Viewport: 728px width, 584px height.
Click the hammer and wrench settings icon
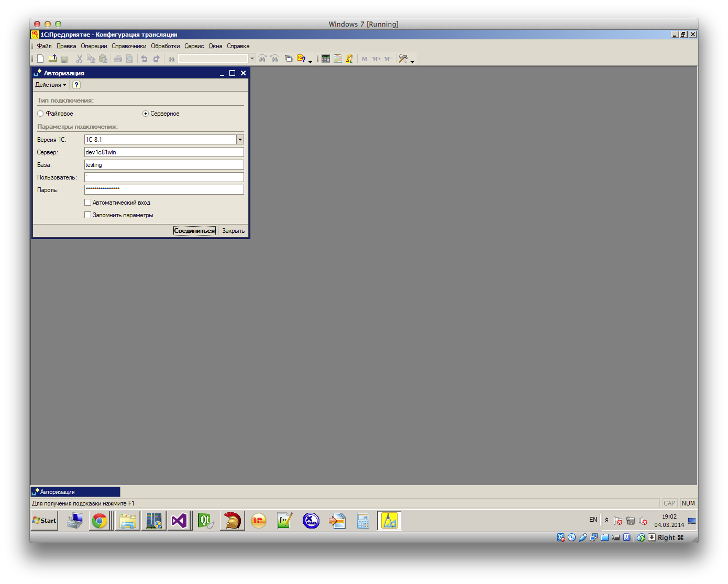pyautogui.click(x=403, y=59)
